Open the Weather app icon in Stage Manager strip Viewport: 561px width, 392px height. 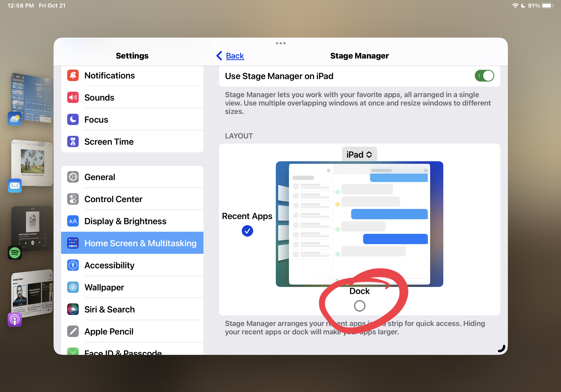15,118
